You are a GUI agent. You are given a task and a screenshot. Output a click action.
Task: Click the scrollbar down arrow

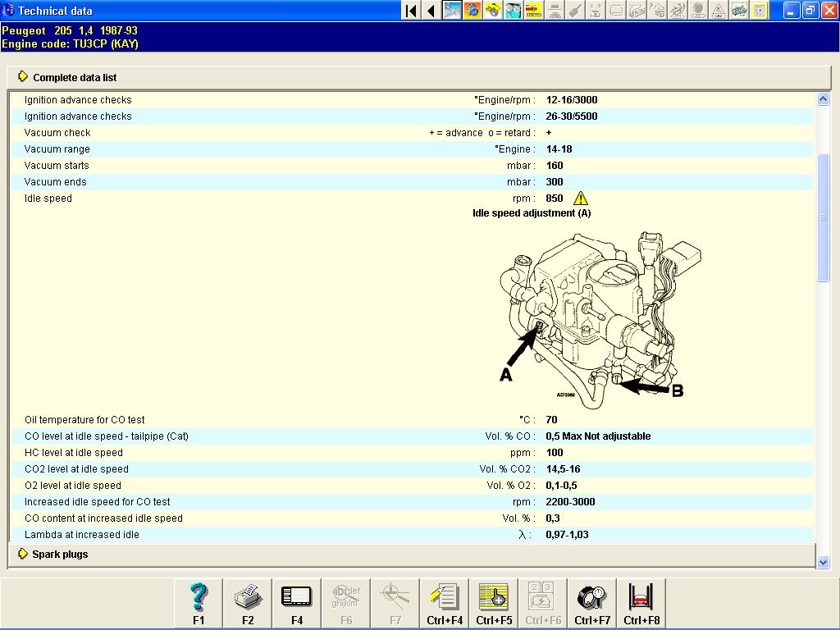[824, 562]
